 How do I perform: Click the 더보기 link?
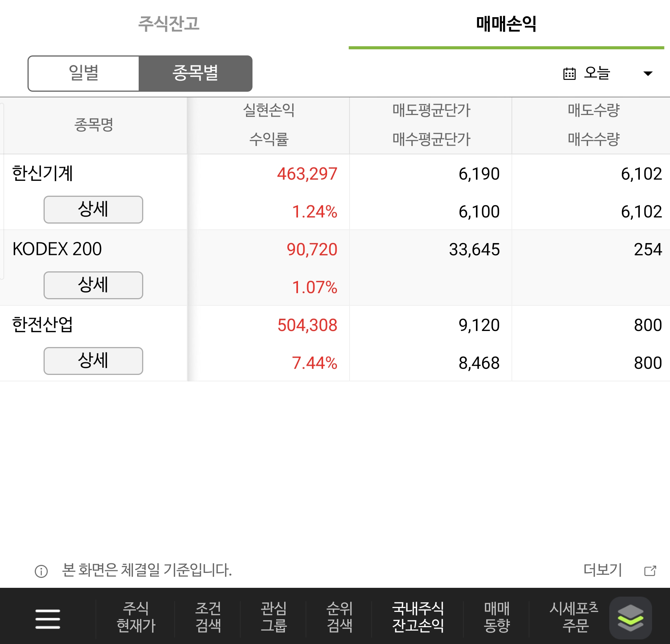(x=603, y=570)
